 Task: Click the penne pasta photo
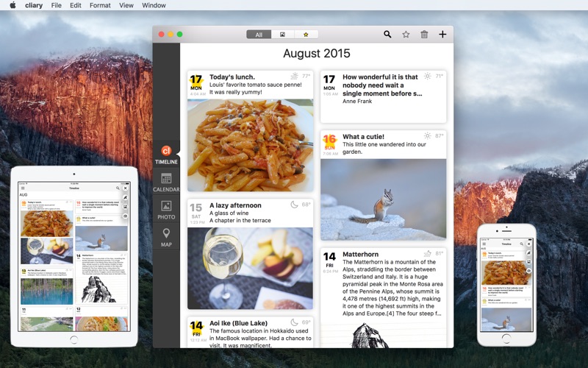250,145
